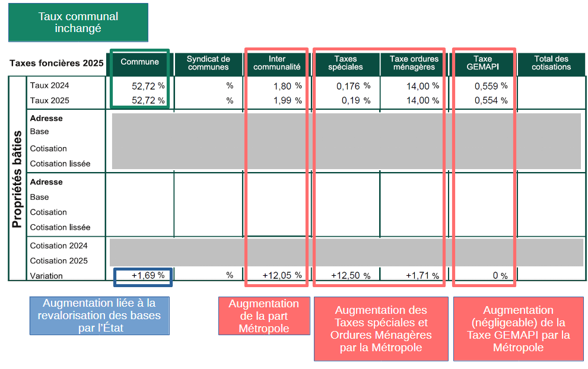Screen dimensions: 588x369
Task: Select the red "Taxes spéciales et Ordures Ménagères" box
Action: 381,329
